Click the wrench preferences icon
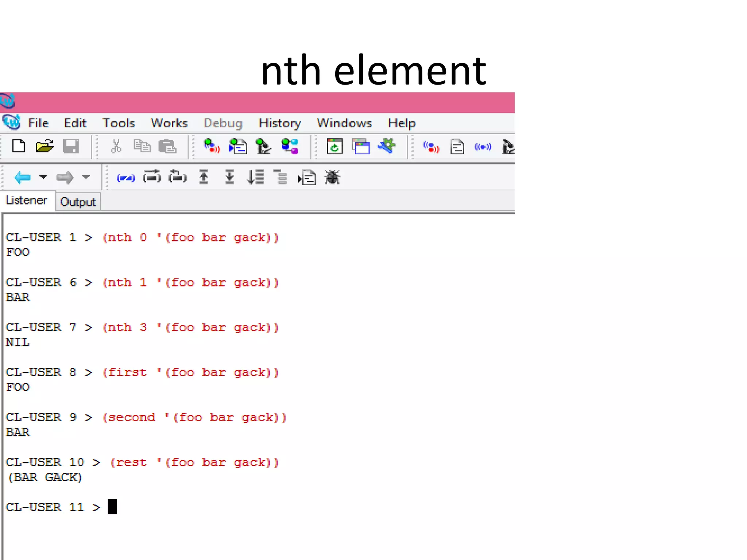The image size is (747, 560). [387, 147]
